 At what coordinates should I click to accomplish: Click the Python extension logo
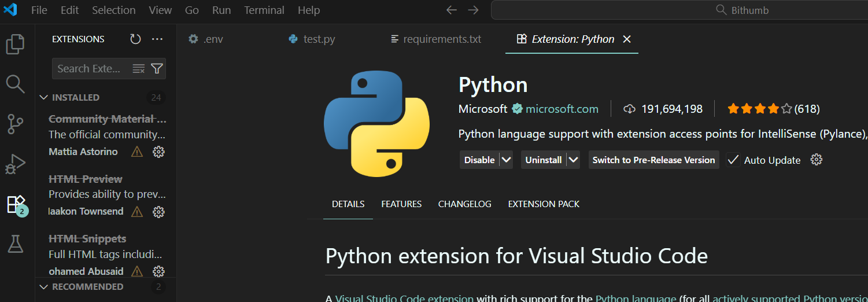377,124
